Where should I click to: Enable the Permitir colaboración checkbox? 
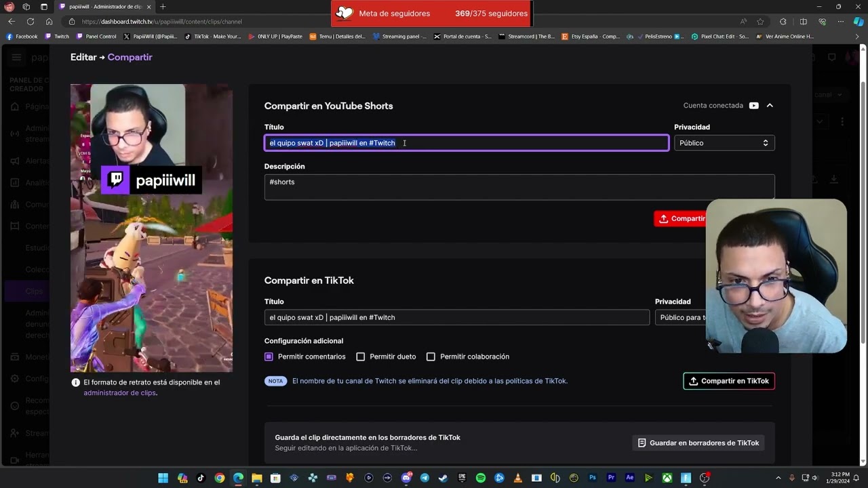tap(431, 357)
